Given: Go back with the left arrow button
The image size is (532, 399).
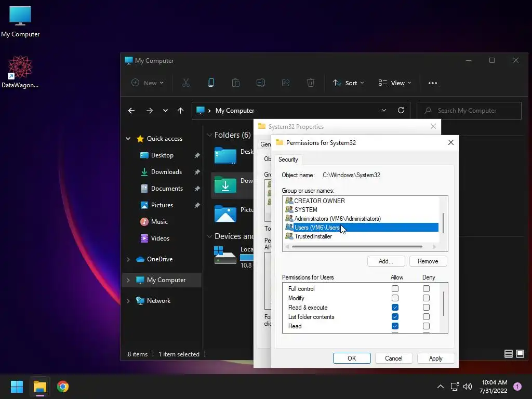Looking at the screenshot, I should 131,111.
